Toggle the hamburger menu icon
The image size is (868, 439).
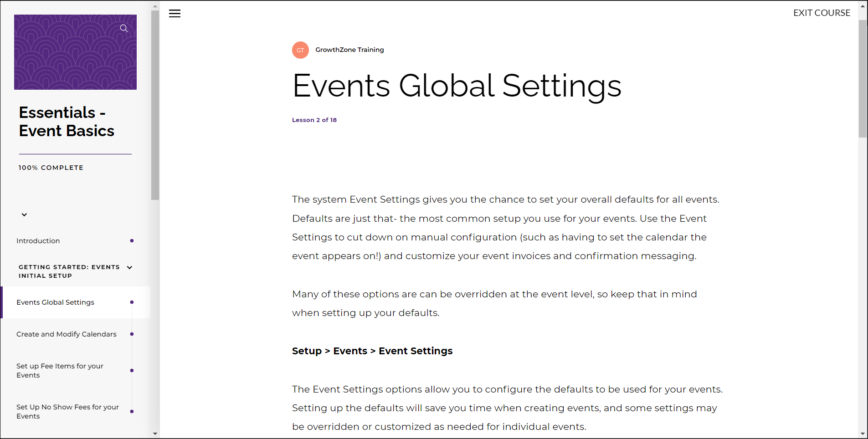(175, 14)
